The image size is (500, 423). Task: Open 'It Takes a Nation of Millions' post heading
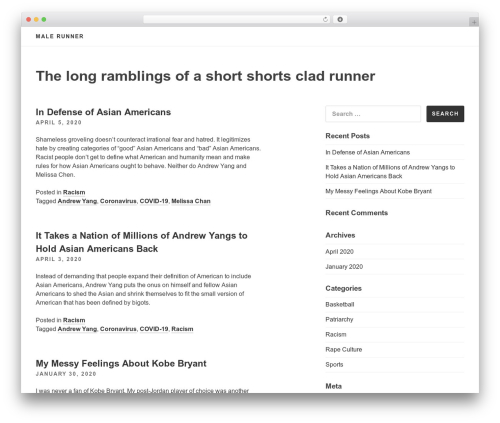[142, 242]
